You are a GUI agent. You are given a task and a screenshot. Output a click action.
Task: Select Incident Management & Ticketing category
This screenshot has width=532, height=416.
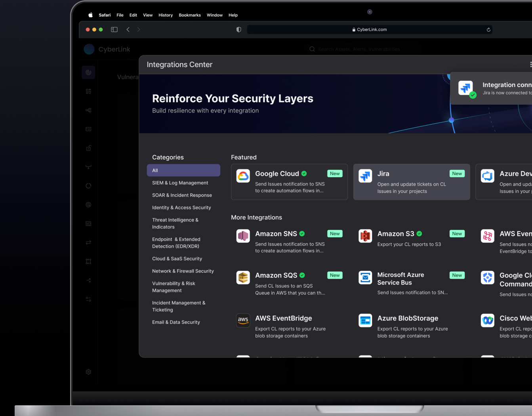click(179, 306)
